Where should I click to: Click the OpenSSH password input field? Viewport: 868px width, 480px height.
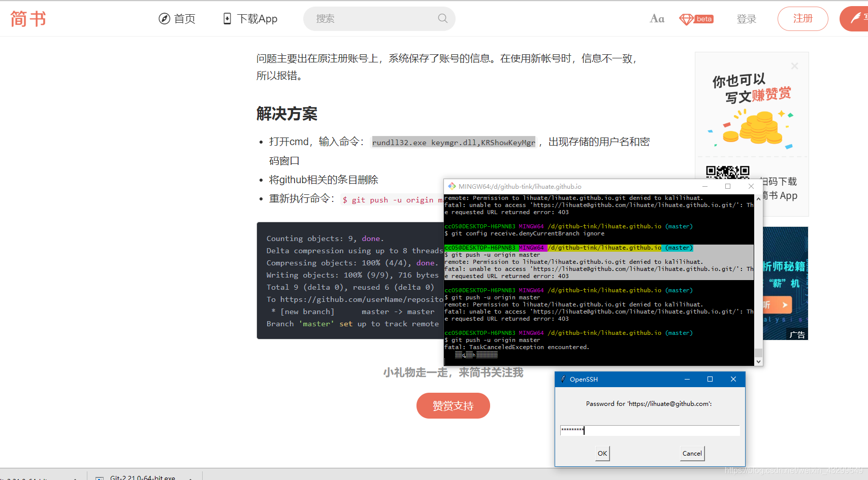[650, 430]
